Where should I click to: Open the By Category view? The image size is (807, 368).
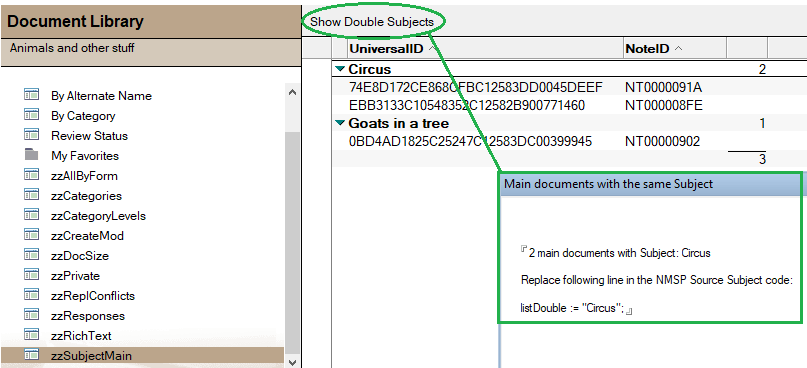click(83, 116)
